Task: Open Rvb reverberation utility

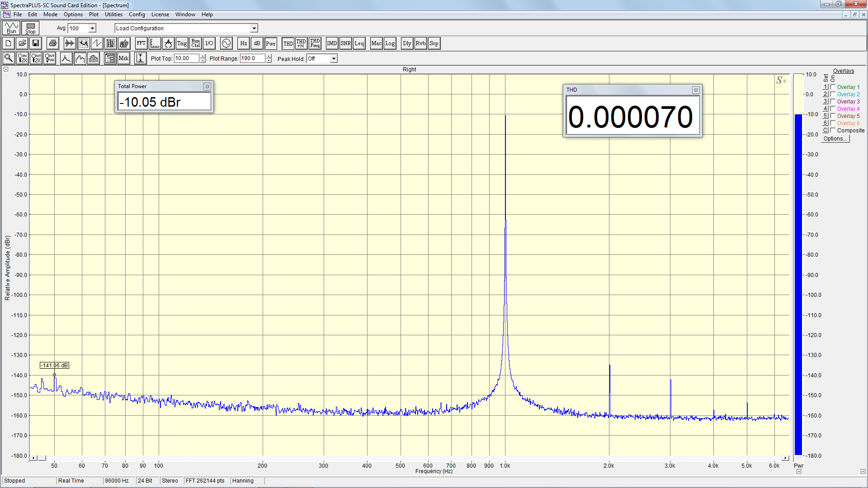Action: [x=420, y=43]
